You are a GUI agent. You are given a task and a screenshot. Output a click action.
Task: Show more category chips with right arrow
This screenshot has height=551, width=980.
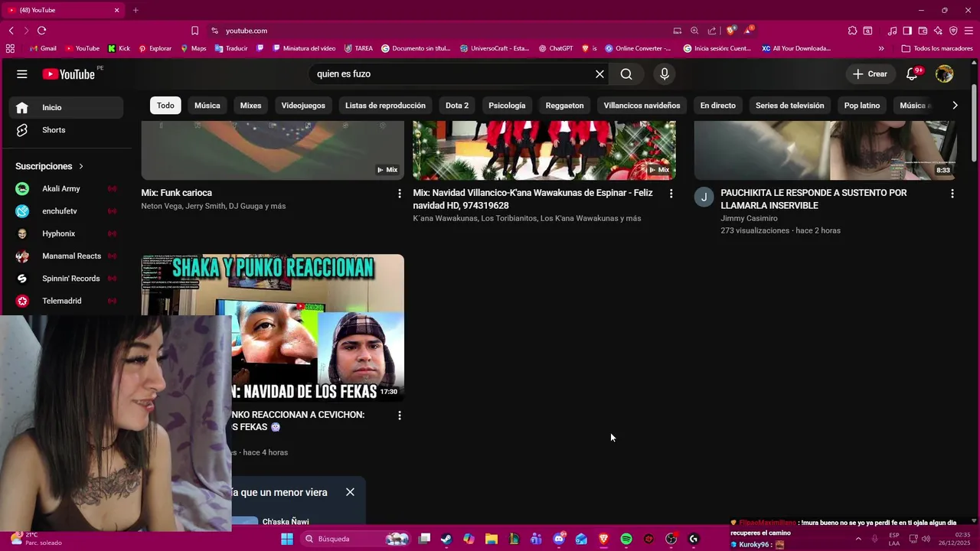pos(955,106)
